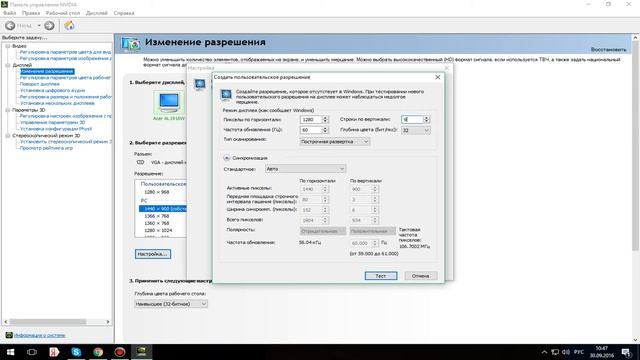
Task: Open the Action Center notification icon
Action: [627, 352]
